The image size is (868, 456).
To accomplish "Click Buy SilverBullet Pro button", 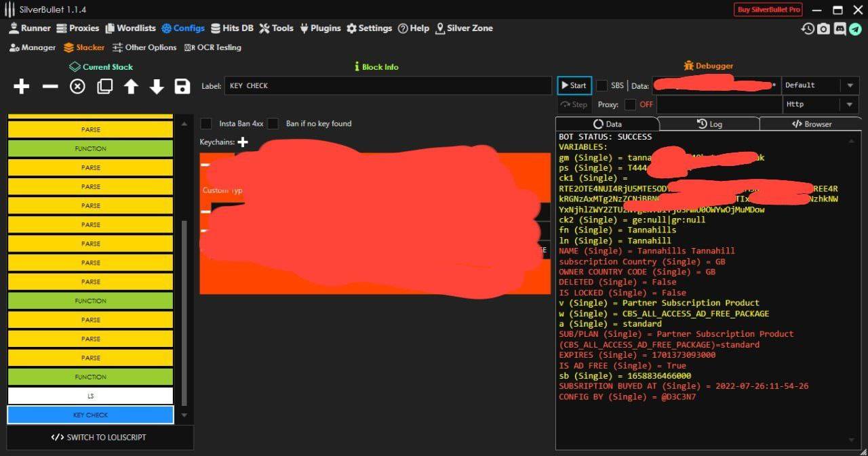I will [768, 9].
